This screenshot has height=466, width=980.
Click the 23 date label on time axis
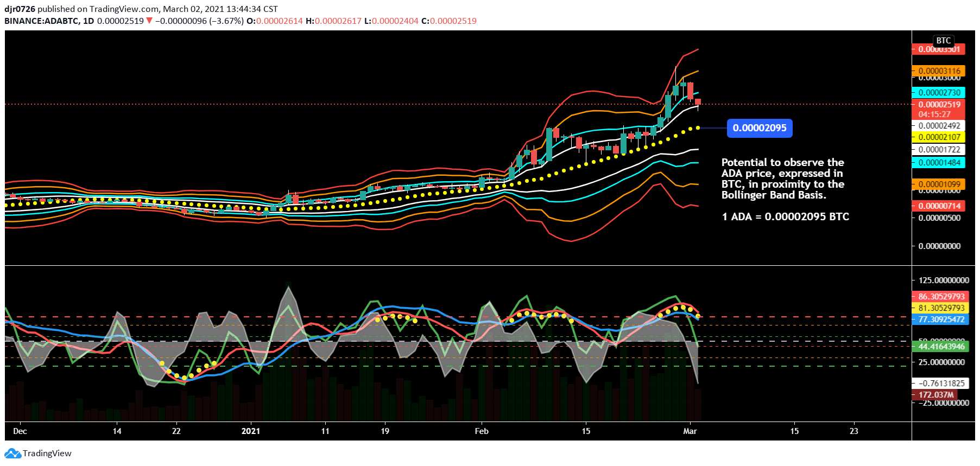[854, 431]
